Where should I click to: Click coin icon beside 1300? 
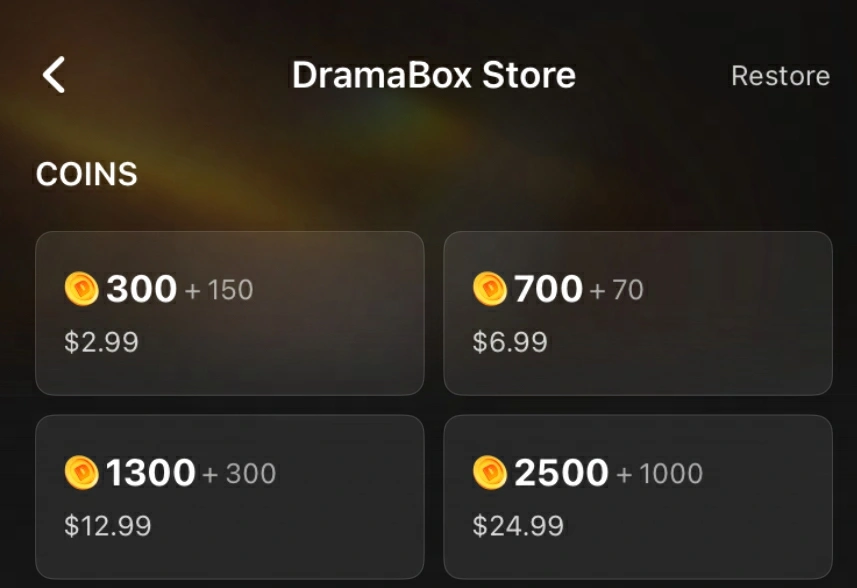point(81,472)
